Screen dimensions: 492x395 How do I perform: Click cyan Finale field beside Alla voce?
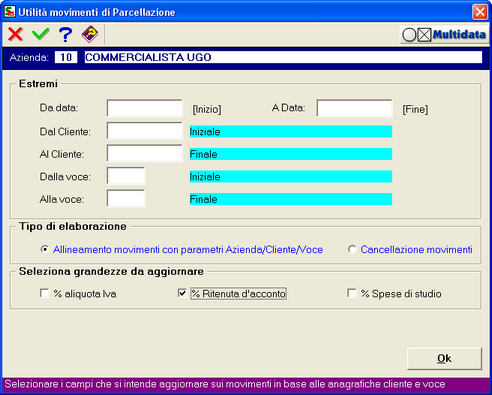[x=291, y=199]
